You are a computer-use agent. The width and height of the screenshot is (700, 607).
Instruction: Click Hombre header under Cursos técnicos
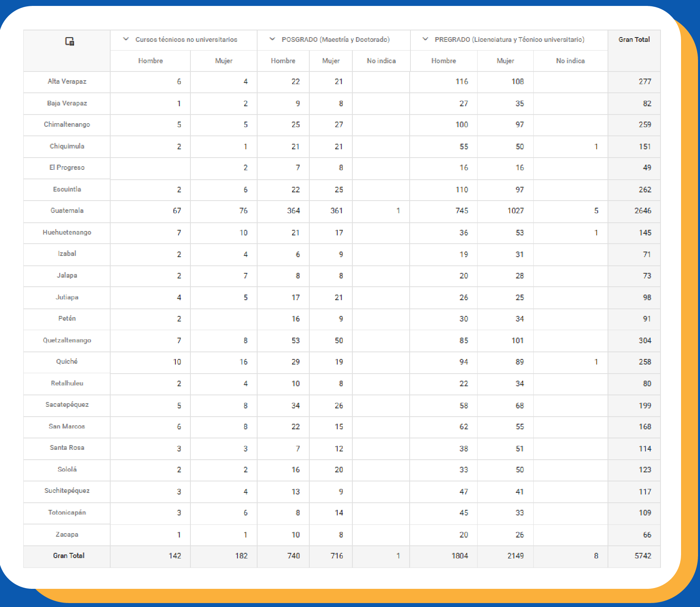[x=151, y=61]
